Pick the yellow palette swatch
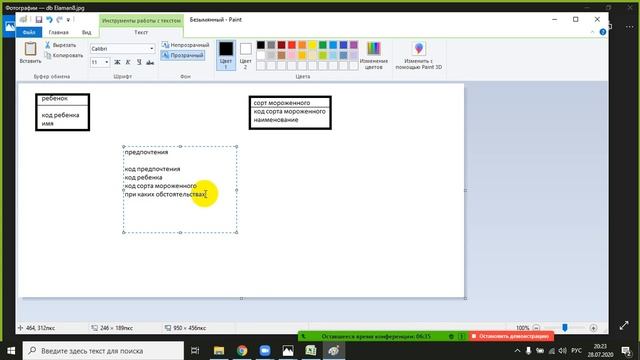This screenshot has height=360, width=640. tap(312, 45)
